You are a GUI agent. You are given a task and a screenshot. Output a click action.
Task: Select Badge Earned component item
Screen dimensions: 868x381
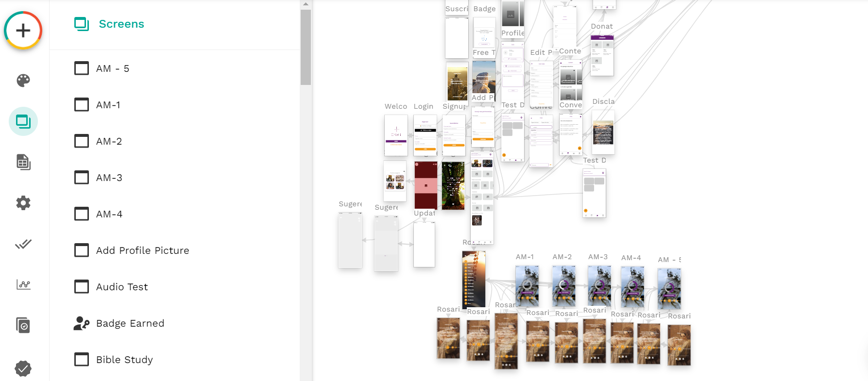pos(130,323)
